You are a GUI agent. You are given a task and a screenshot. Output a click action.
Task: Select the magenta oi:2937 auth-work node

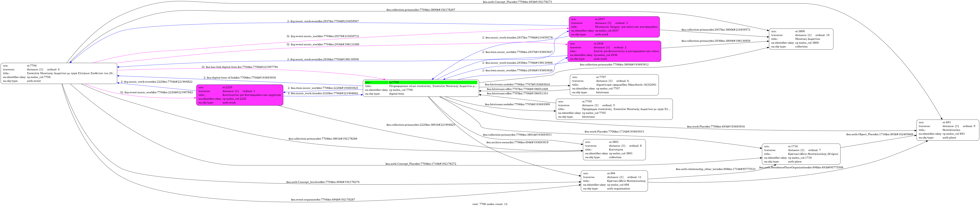614,27
